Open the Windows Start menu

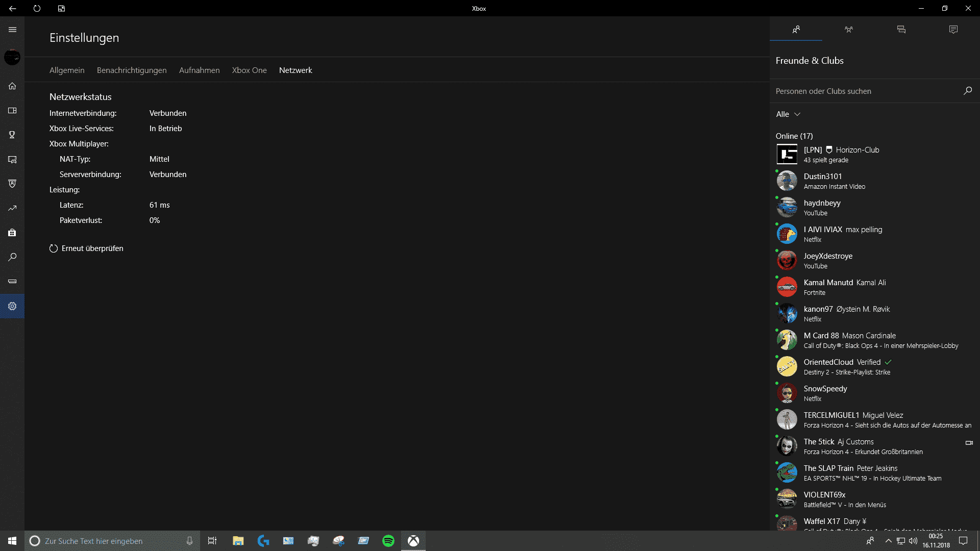tap(12, 541)
